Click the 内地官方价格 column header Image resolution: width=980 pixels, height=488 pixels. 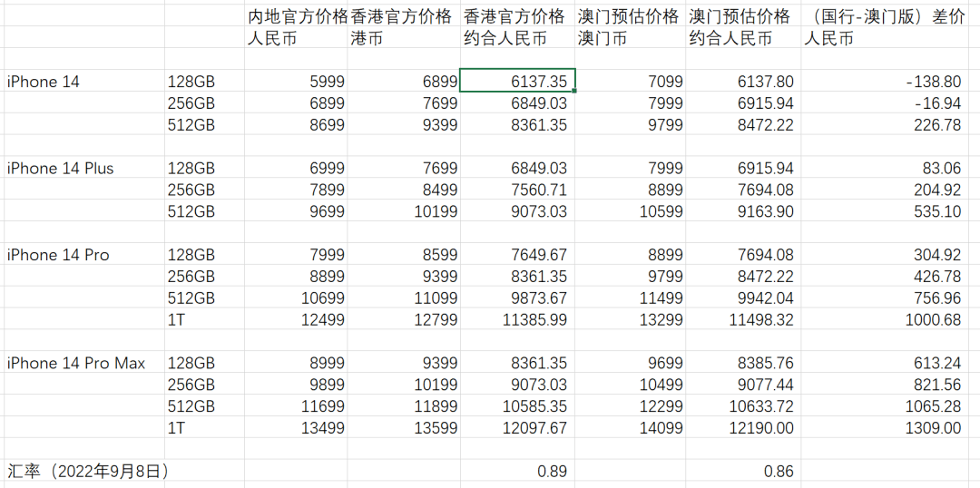tap(297, 16)
